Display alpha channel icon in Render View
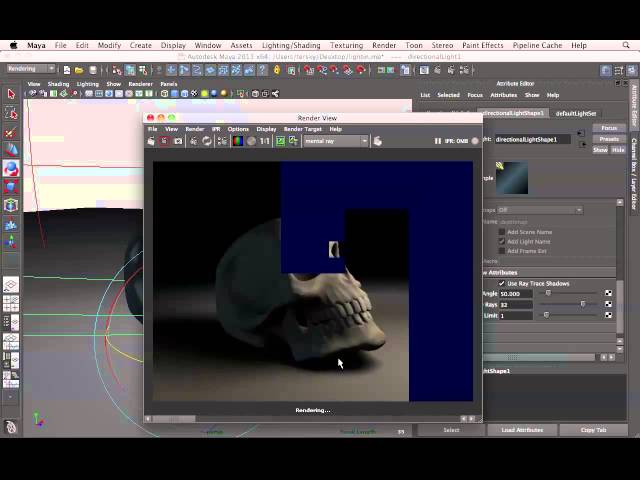This screenshot has height=480, width=640. click(251, 141)
